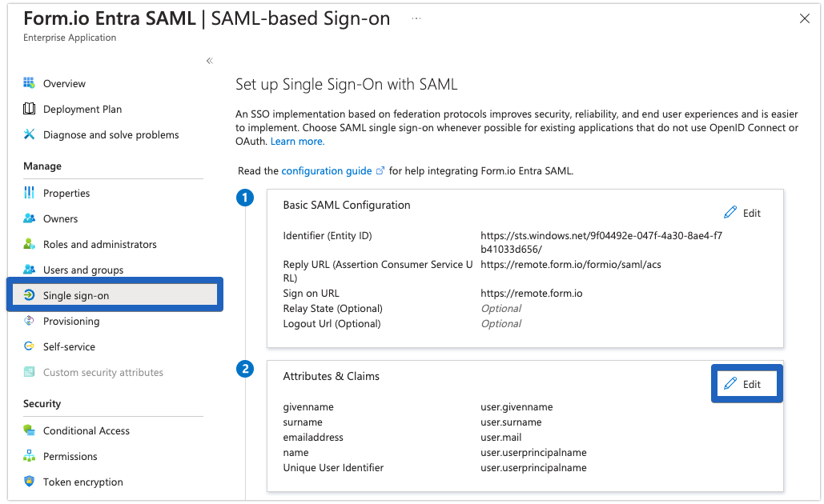Click the user.surname claim value
824x504 pixels.
(511, 422)
